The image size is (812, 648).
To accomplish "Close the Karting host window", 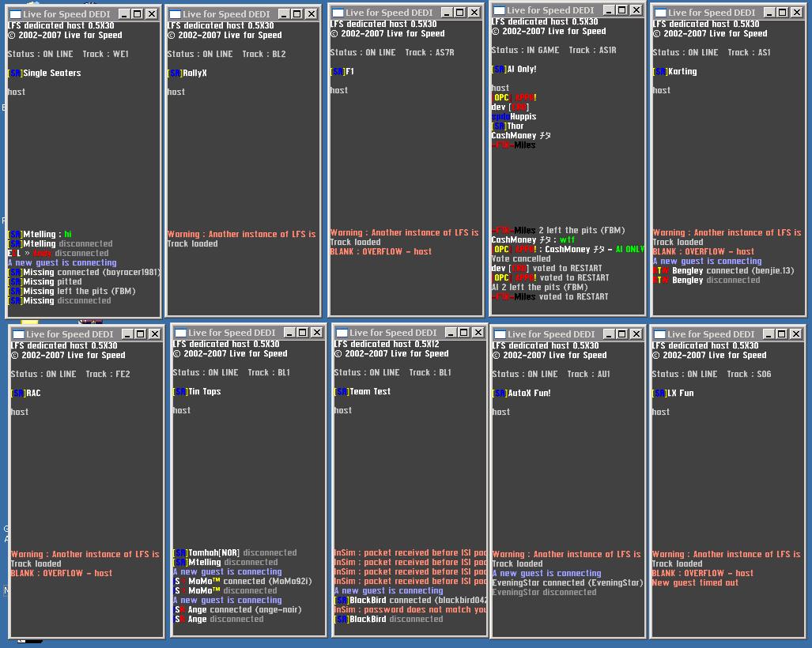I will (796, 13).
